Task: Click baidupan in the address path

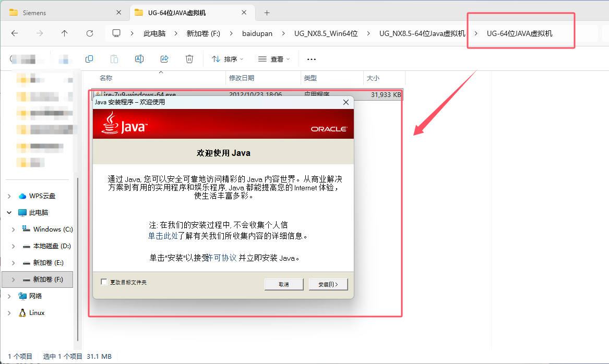Action: (x=257, y=33)
